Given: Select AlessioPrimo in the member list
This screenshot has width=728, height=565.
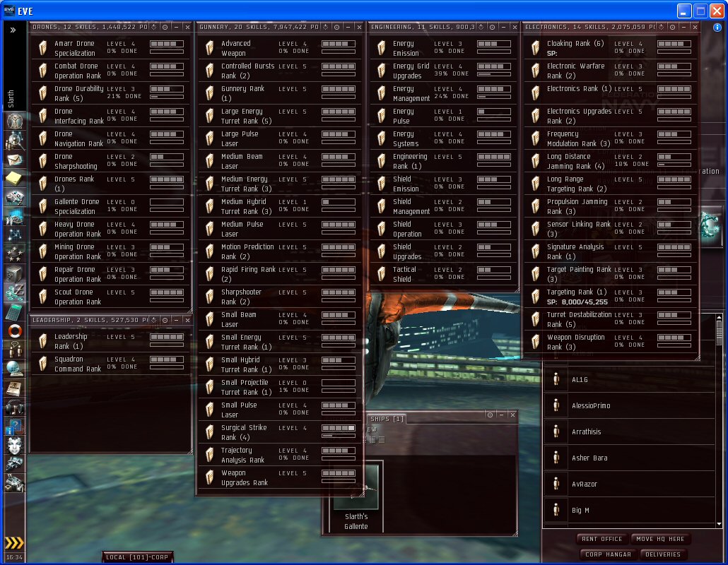Looking at the screenshot, I should (628, 406).
